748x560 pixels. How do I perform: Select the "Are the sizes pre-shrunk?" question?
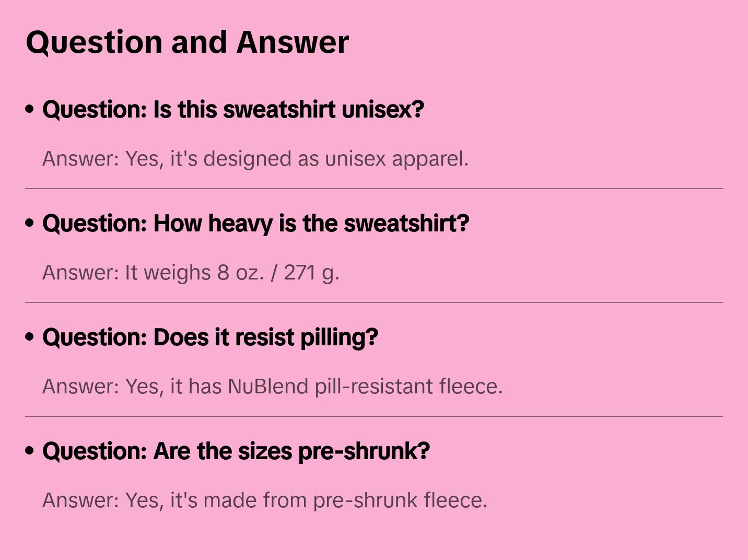tap(236, 451)
